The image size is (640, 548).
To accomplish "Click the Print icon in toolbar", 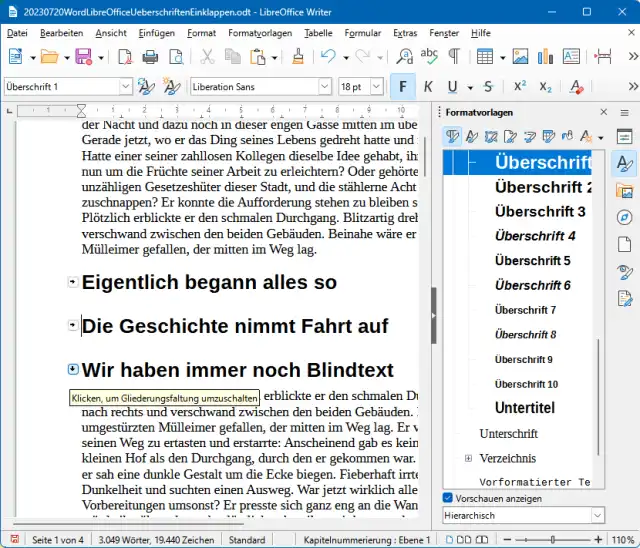I will (151, 57).
